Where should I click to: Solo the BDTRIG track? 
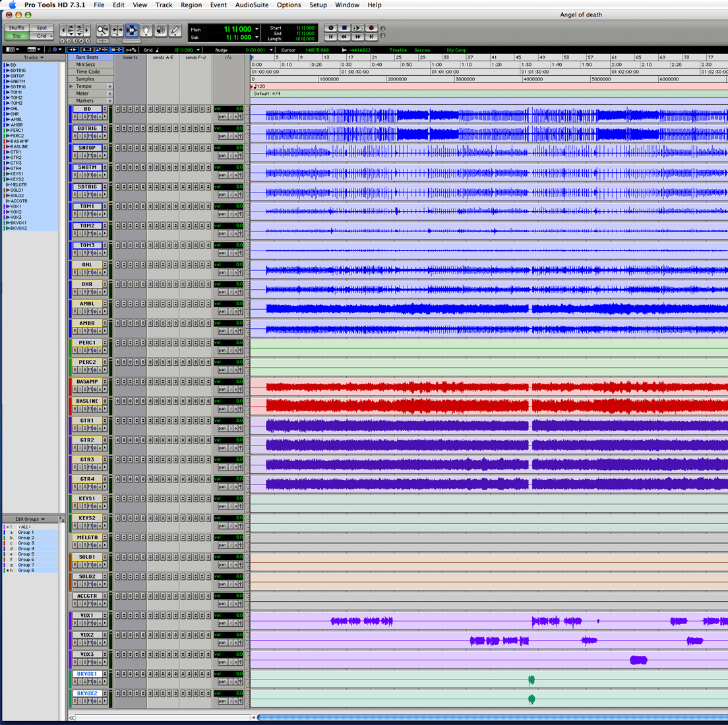point(85,136)
